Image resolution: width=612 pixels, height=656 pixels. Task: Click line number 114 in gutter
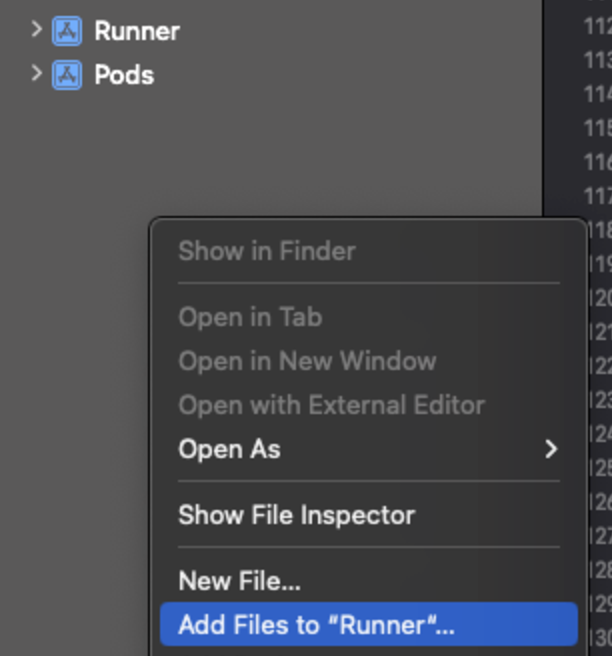coord(598,94)
